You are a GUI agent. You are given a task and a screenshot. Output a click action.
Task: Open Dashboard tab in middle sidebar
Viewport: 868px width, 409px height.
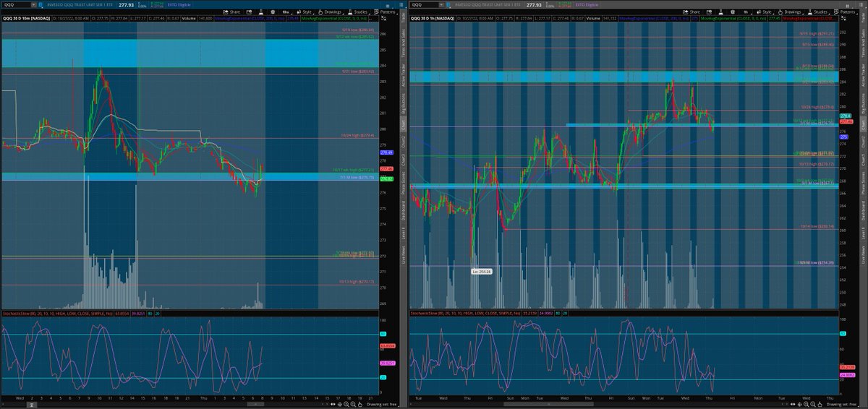(404, 211)
